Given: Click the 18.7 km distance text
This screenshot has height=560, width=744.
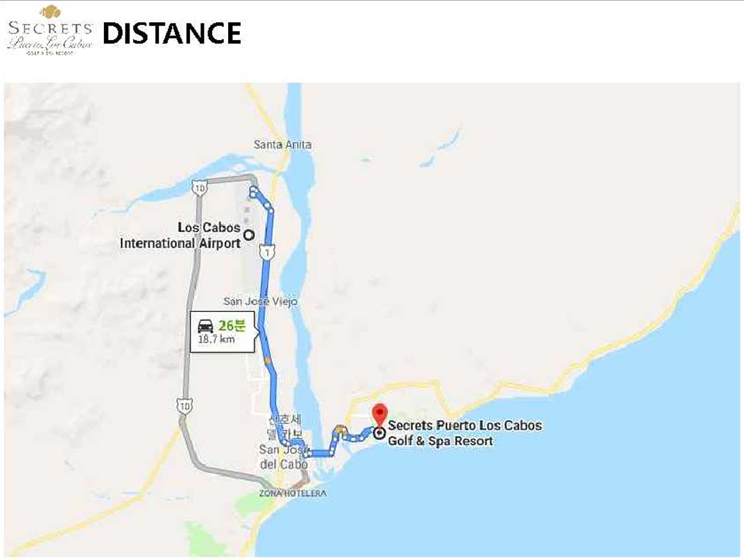Looking at the screenshot, I should (216, 340).
